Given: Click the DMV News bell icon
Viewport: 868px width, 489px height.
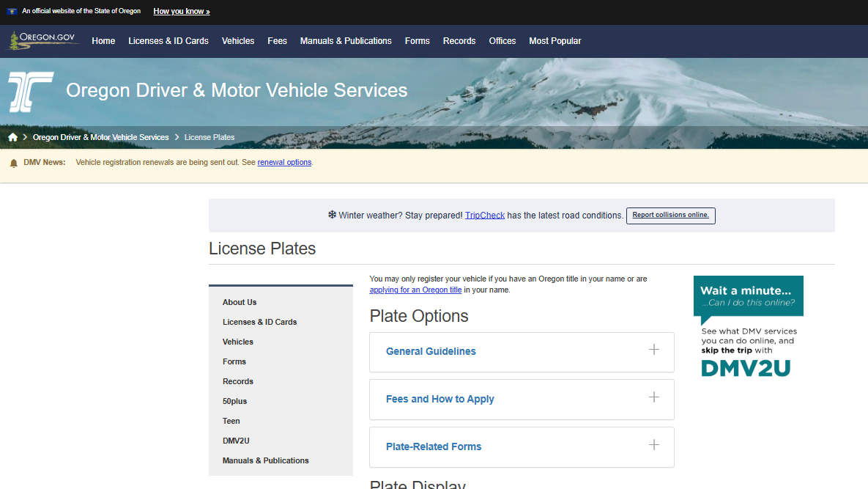Looking at the screenshot, I should [14, 163].
